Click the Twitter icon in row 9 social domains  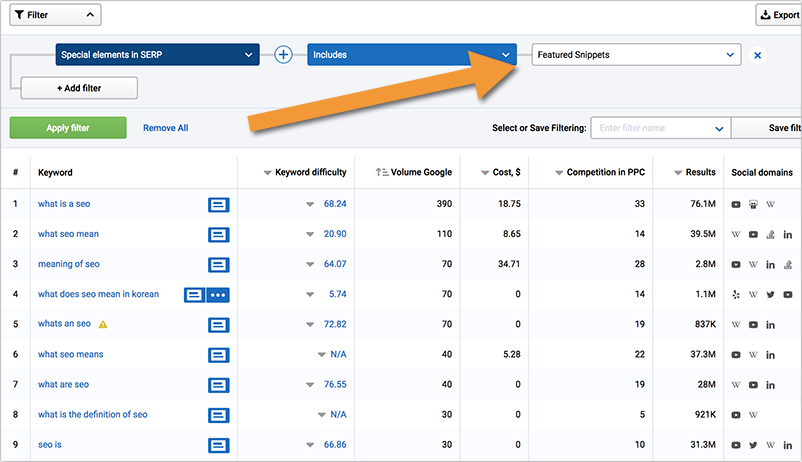click(753, 445)
